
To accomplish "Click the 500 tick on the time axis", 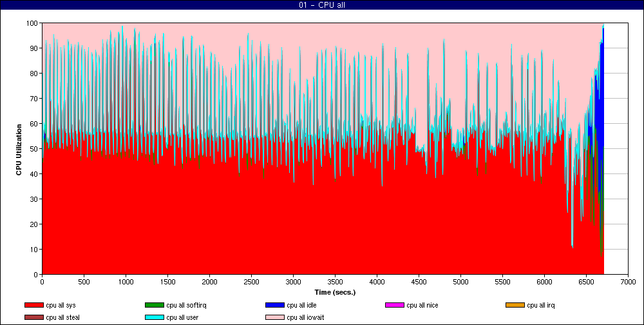I will (84, 282).
